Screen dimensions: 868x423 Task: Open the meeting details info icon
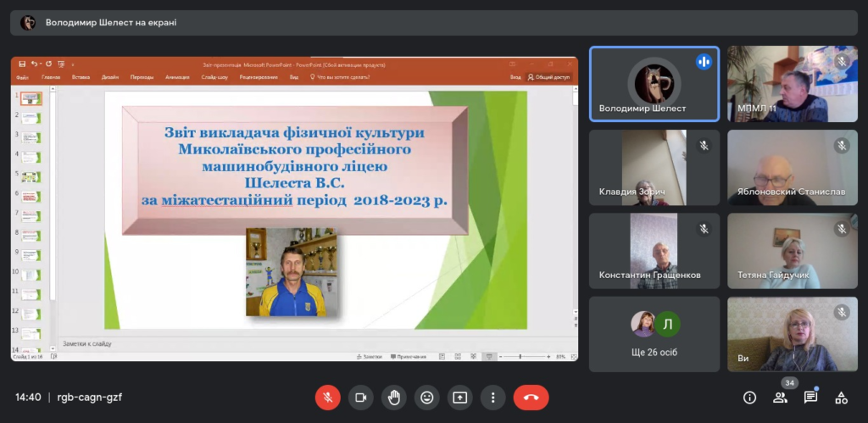tap(749, 398)
